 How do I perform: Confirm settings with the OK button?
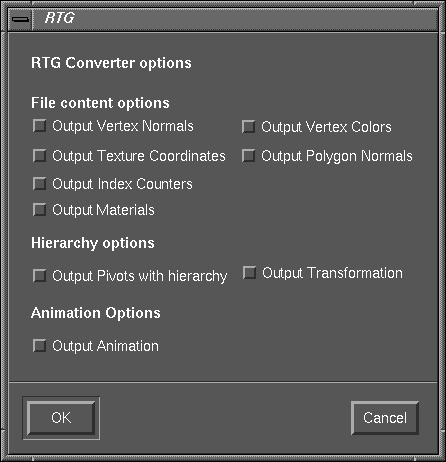[61, 418]
